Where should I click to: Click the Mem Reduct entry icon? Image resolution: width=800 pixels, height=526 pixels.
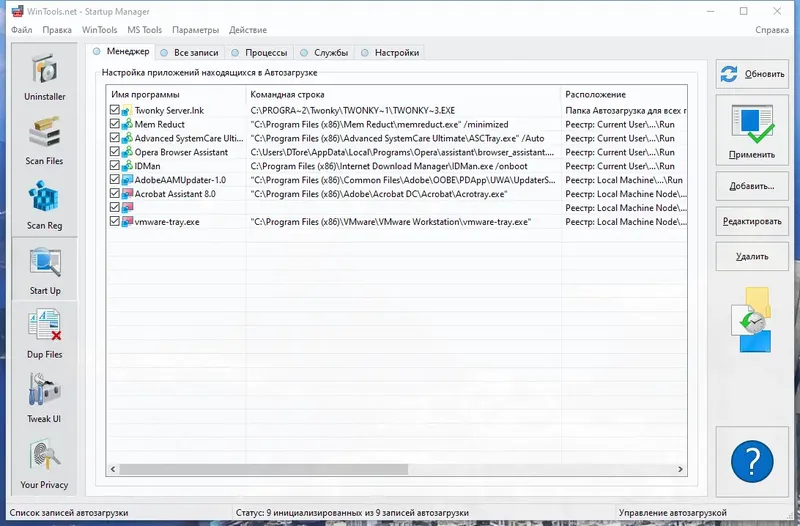[127, 124]
